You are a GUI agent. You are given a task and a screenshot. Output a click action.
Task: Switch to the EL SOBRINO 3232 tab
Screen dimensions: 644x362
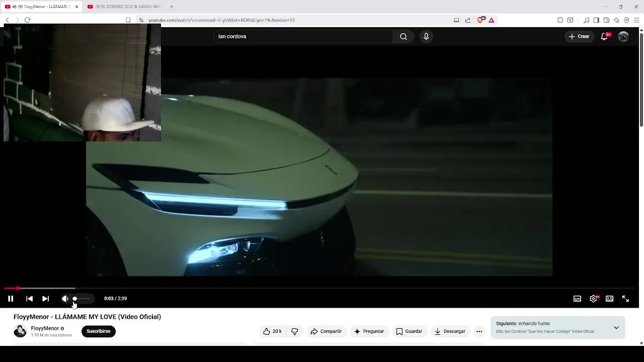pos(124,7)
